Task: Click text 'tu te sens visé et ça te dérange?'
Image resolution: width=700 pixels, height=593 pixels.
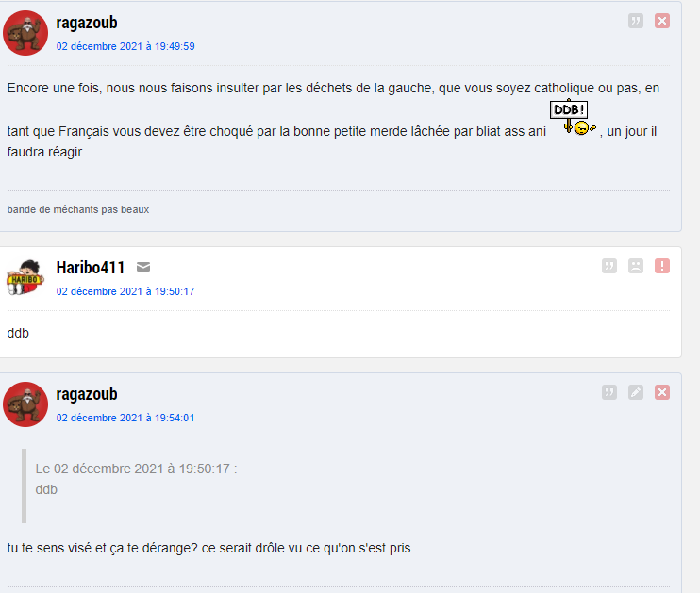Action: [x=102, y=548]
